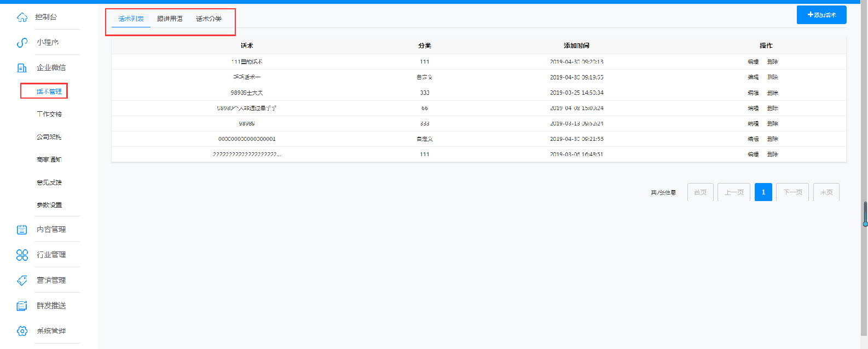This screenshot has width=868, height=349.
Task: Delete the row with category 66
Action: [x=772, y=108]
